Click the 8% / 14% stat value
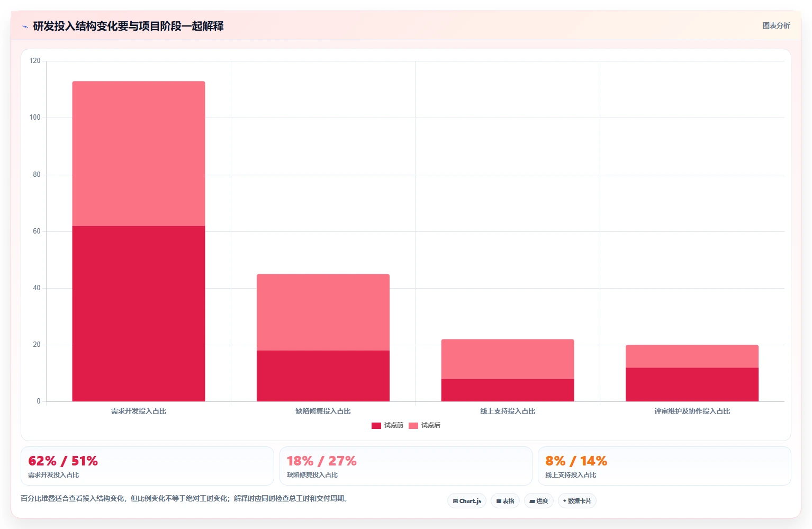 click(576, 461)
